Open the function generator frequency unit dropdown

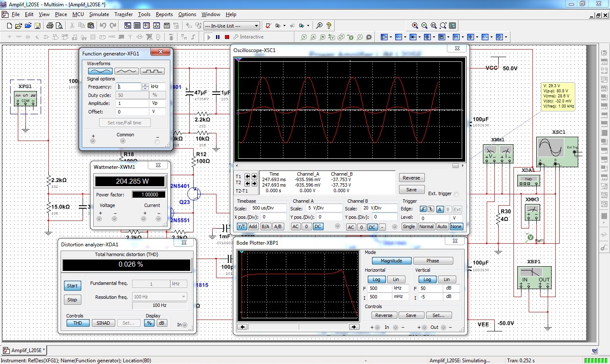(x=158, y=86)
